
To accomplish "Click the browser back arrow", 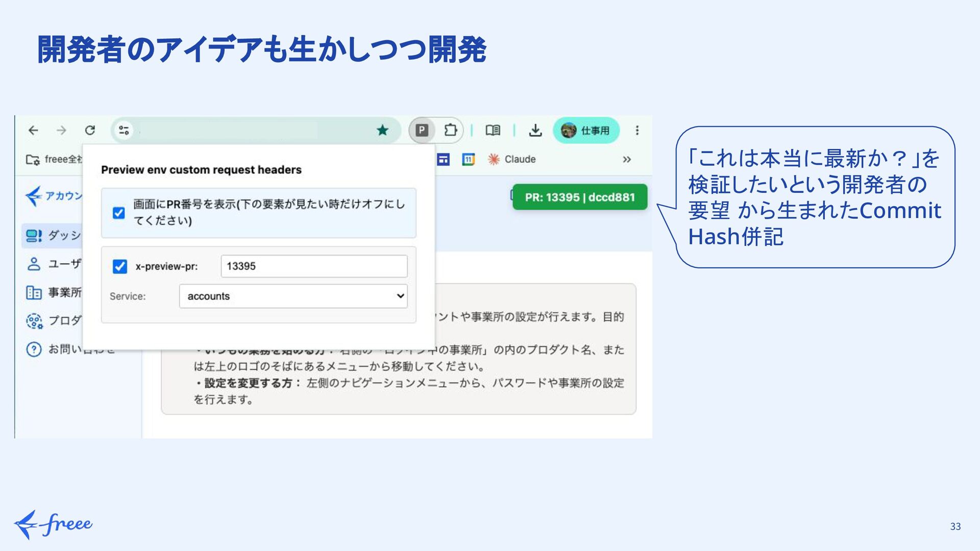I will 33,130.
